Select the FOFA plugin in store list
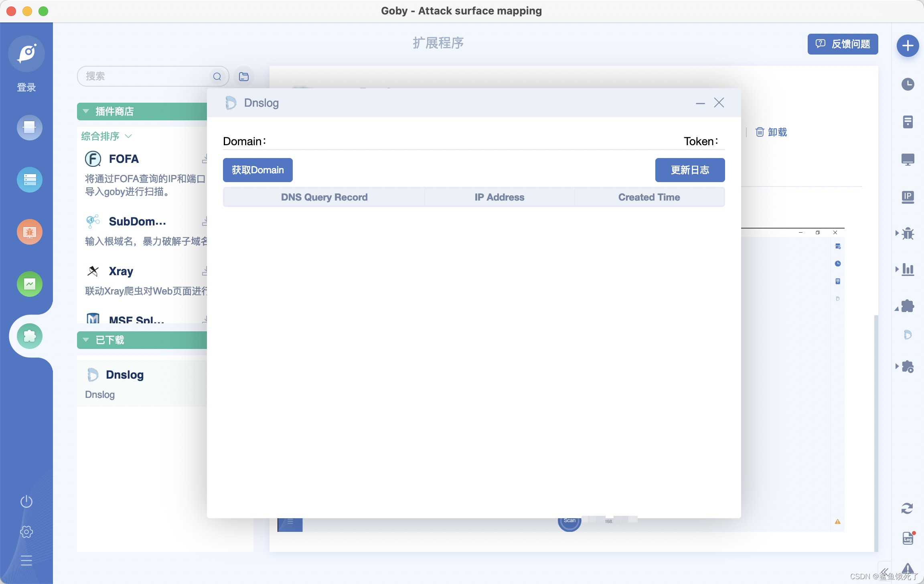Screen dimensions: 924x584 click(x=124, y=159)
